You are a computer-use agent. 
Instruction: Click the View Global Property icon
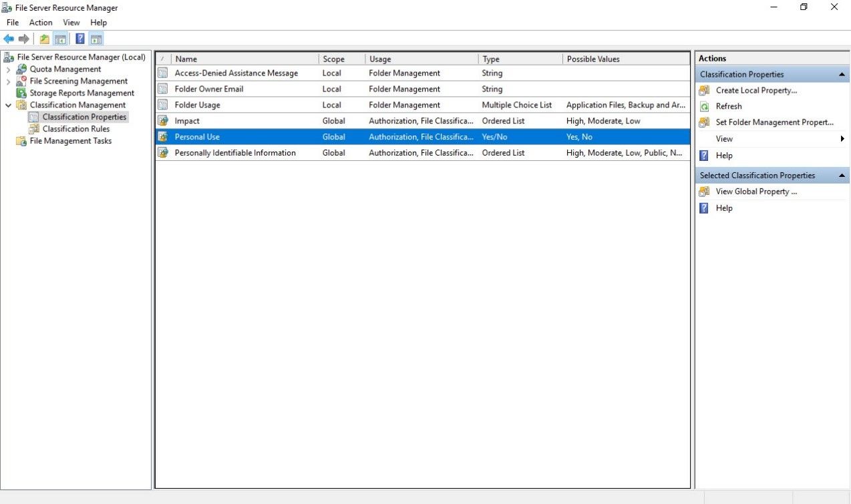(x=704, y=192)
